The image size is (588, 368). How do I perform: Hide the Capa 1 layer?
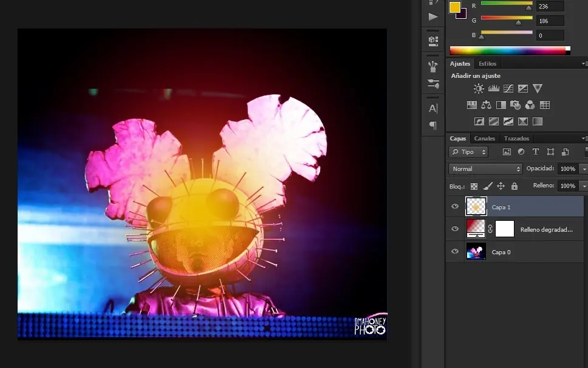click(x=455, y=206)
